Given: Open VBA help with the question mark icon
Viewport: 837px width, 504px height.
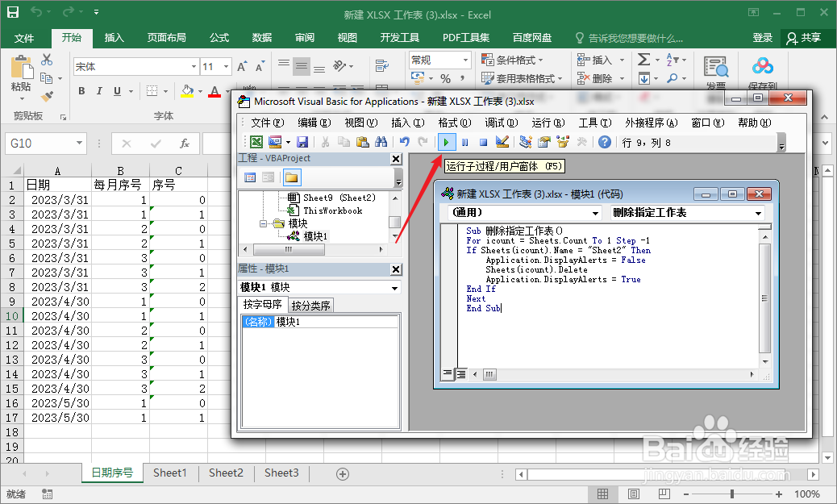Looking at the screenshot, I should [604, 142].
